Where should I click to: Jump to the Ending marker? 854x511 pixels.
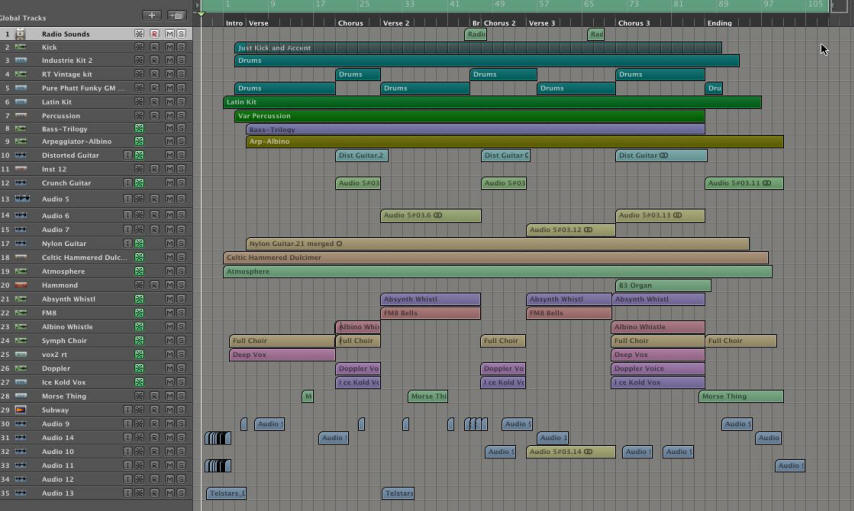coord(719,23)
